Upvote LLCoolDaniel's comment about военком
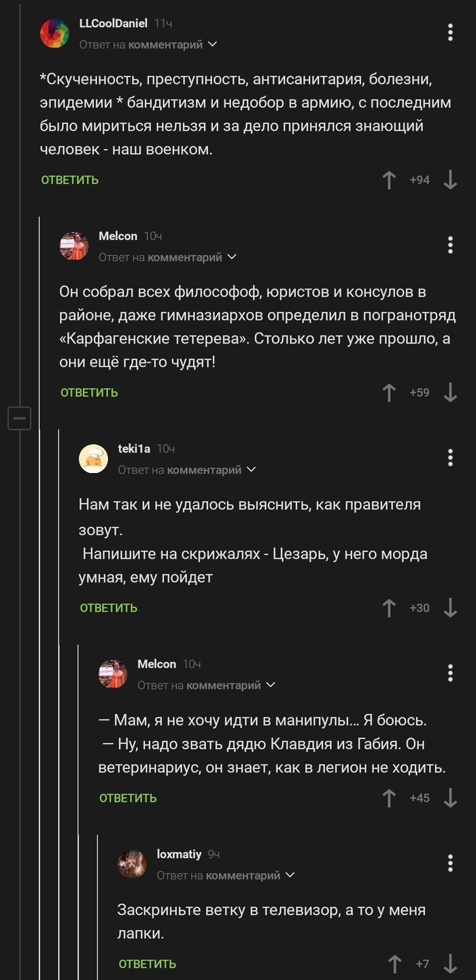Image resolution: width=476 pixels, height=980 pixels. coord(388,180)
